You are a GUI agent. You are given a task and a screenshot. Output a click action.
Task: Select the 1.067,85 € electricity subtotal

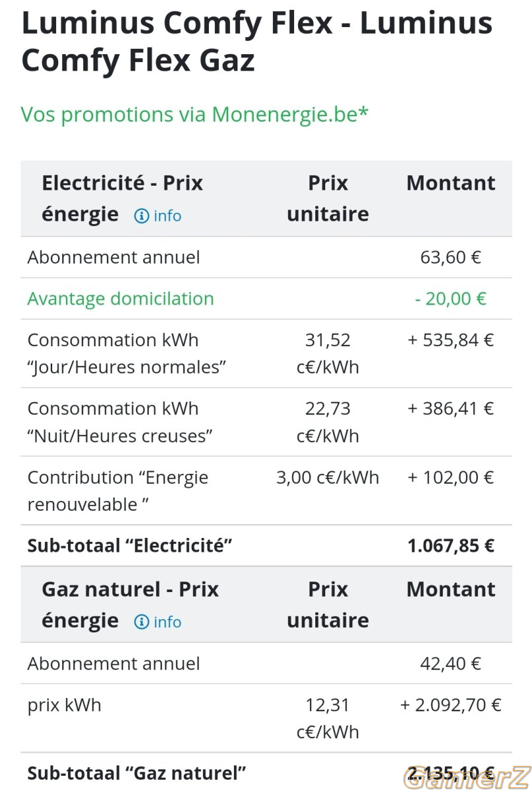[x=451, y=546]
